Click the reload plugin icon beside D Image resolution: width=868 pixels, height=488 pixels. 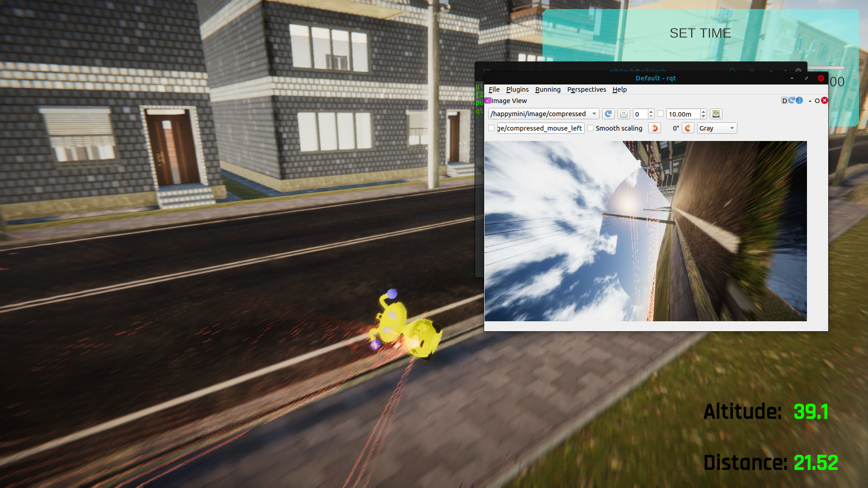pyautogui.click(x=792, y=100)
